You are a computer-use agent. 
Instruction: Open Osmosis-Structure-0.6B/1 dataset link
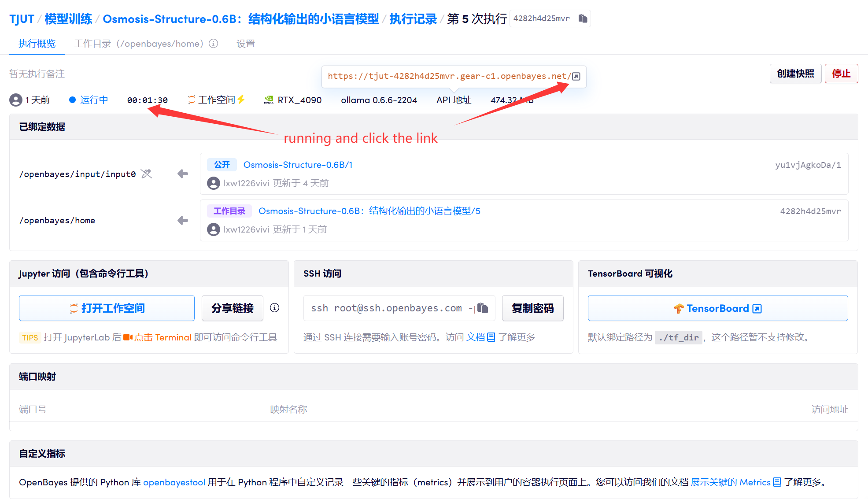(x=298, y=165)
